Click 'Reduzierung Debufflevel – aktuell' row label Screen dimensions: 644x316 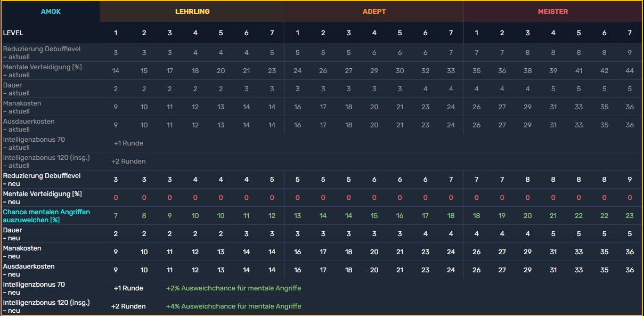(x=42, y=53)
